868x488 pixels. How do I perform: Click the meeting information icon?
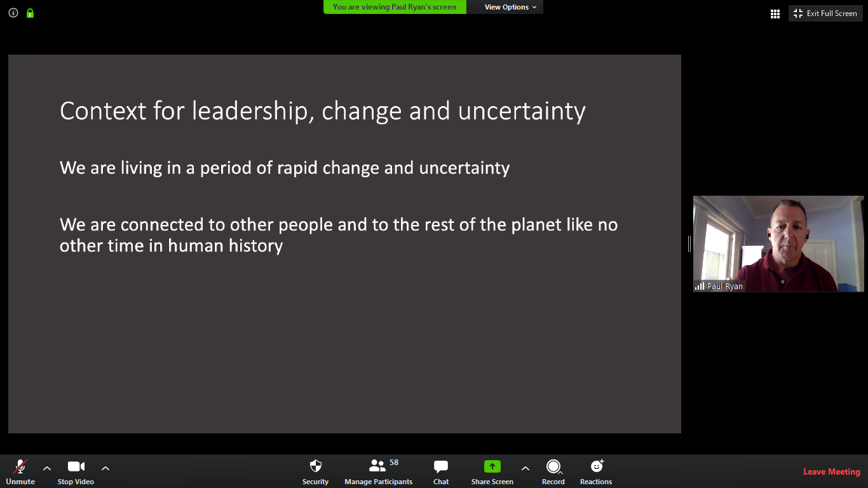click(x=13, y=13)
